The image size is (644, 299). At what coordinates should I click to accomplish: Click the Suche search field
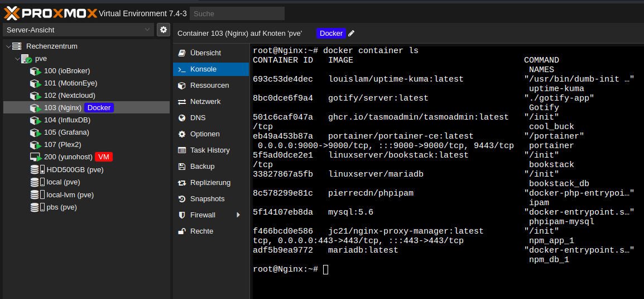click(237, 13)
